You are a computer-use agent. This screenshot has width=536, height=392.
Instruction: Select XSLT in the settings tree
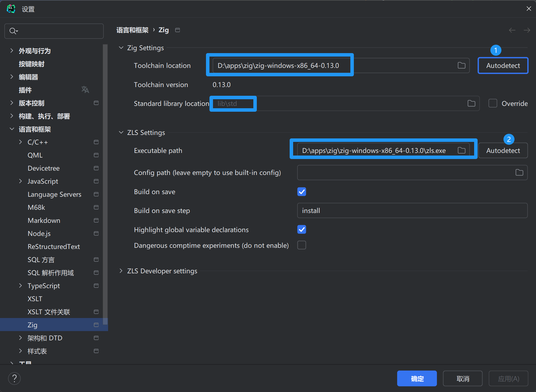tap(35, 299)
